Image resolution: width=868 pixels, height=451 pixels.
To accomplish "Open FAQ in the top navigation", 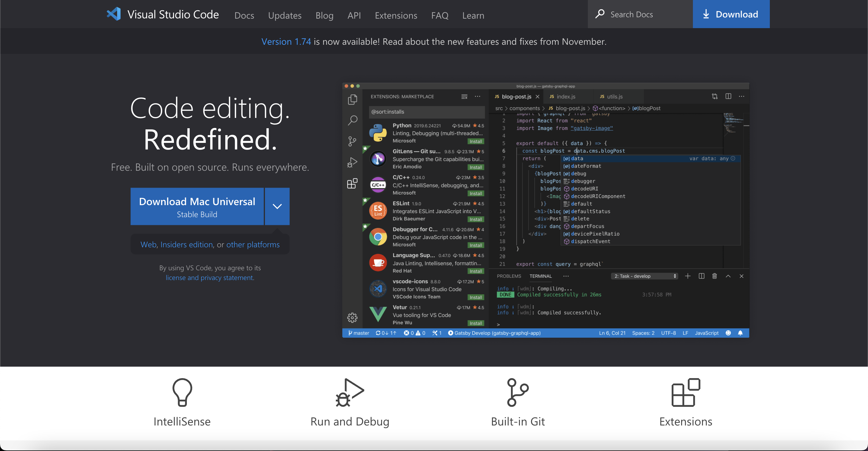I will pyautogui.click(x=439, y=15).
